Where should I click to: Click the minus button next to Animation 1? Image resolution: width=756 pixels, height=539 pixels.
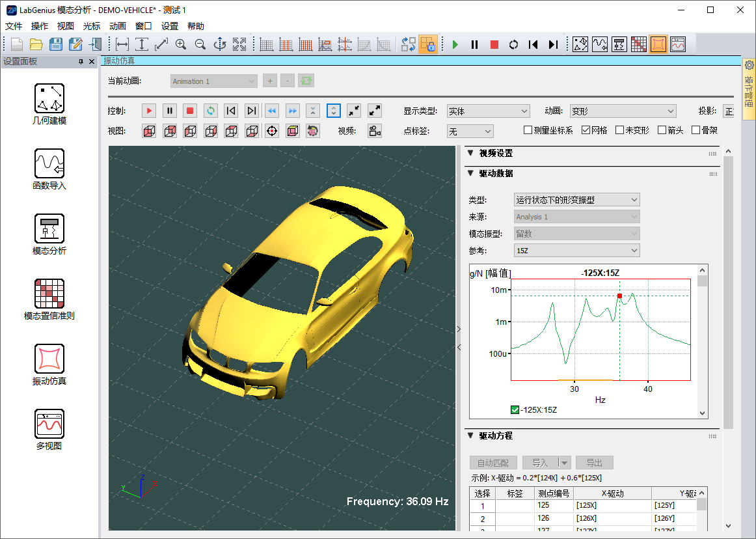(288, 81)
